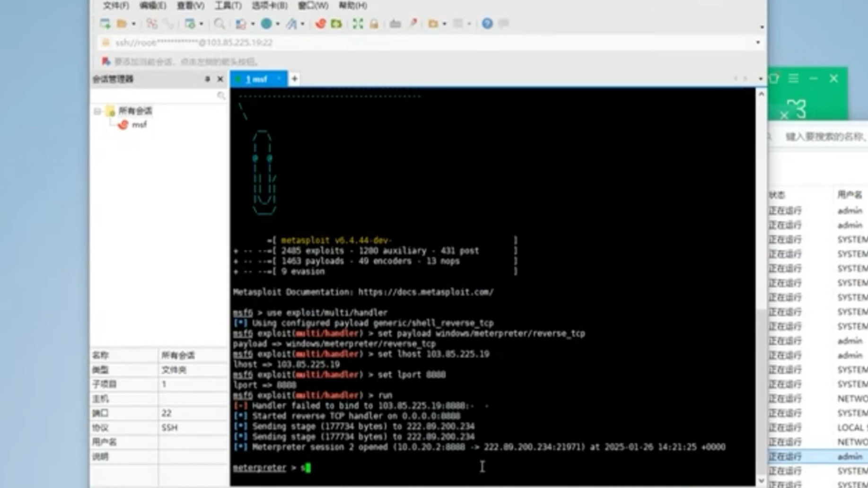Click the 用户名 column header in right window
This screenshot has height=488, width=868.
click(850, 194)
